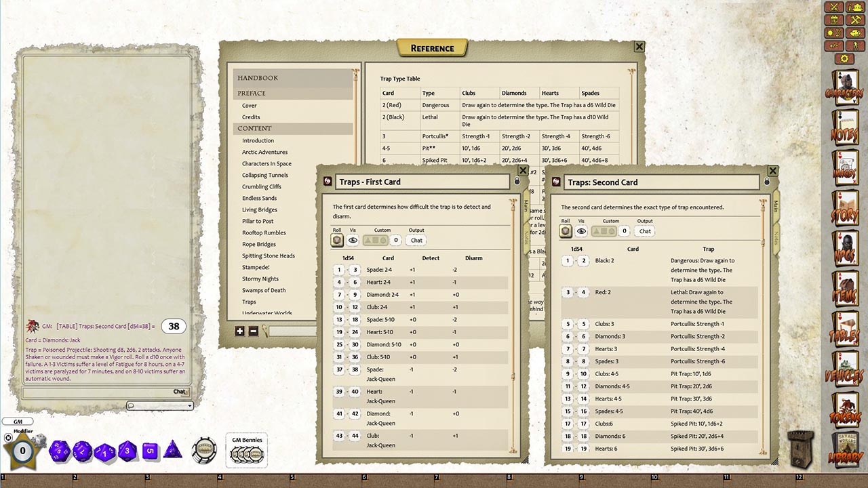Expand the PREFACE section in the Reference window
868x488 pixels.
pos(252,93)
